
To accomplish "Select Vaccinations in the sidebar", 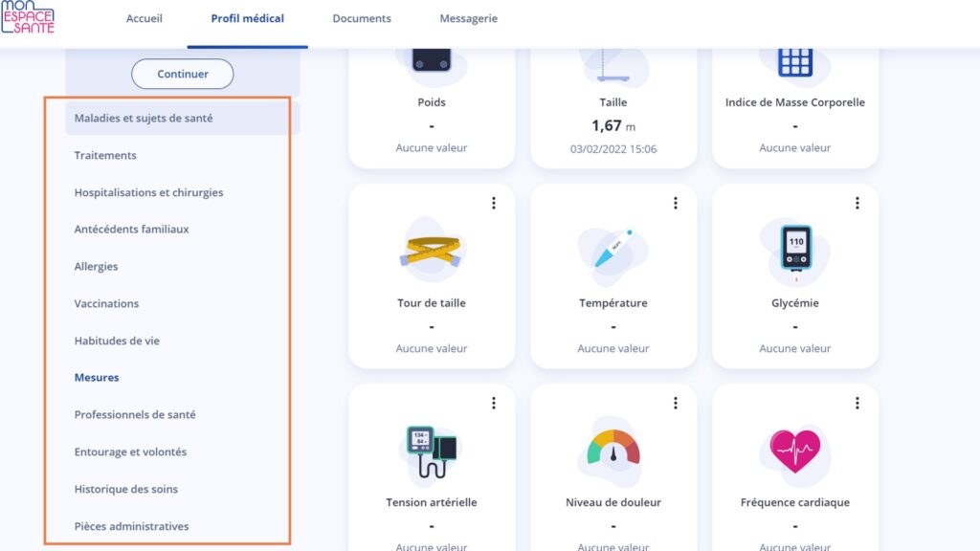I will [x=106, y=303].
